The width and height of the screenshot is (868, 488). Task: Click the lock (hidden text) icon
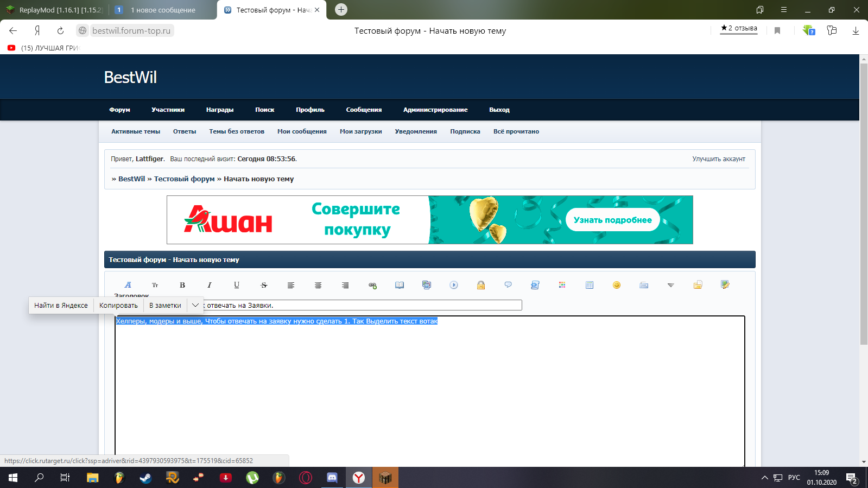[481, 285]
